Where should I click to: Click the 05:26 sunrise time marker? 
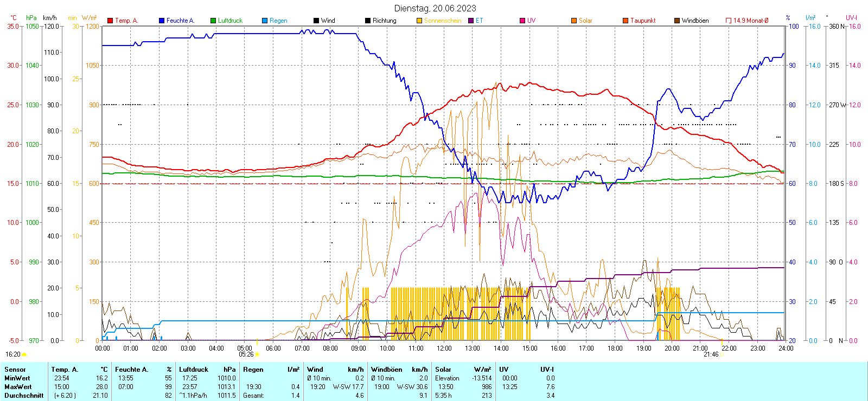click(x=246, y=354)
